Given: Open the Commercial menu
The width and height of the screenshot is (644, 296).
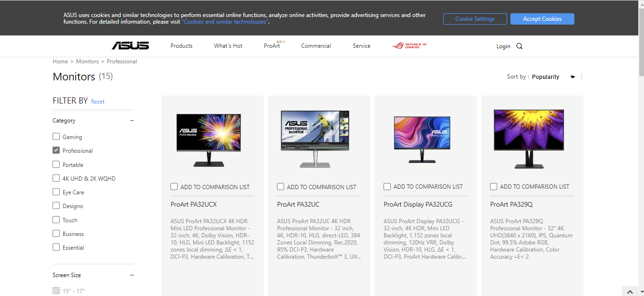Looking at the screenshot, I should (x=316, y=46).
